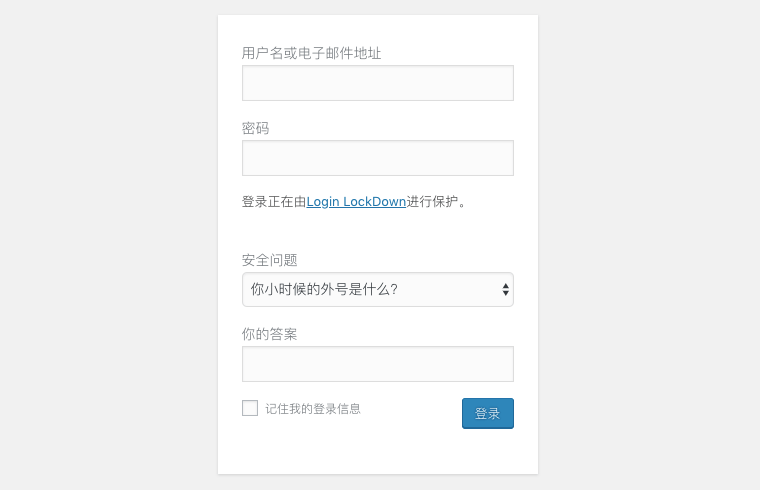Image resolution: width=760 pixels, height=490 pixels.
Task: Click the 登录正在由 text before the link
Action: coord(274,202)
